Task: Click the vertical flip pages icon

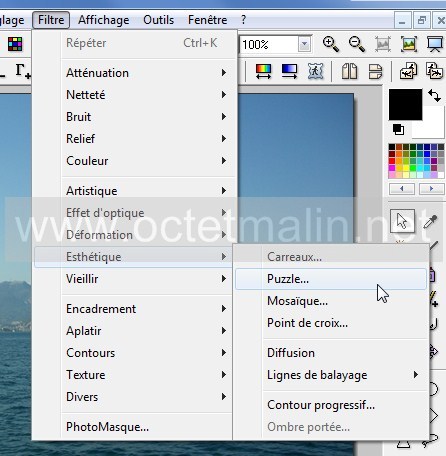Action: pos(376,71)
